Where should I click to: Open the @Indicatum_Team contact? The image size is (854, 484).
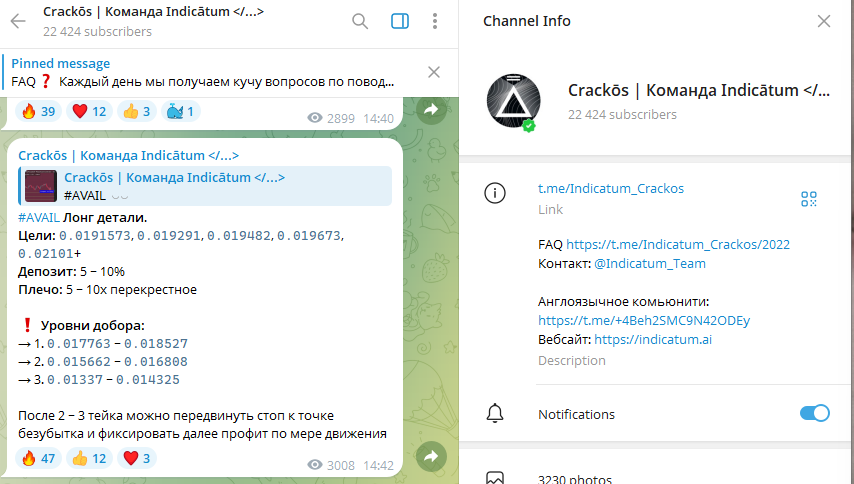650,264
